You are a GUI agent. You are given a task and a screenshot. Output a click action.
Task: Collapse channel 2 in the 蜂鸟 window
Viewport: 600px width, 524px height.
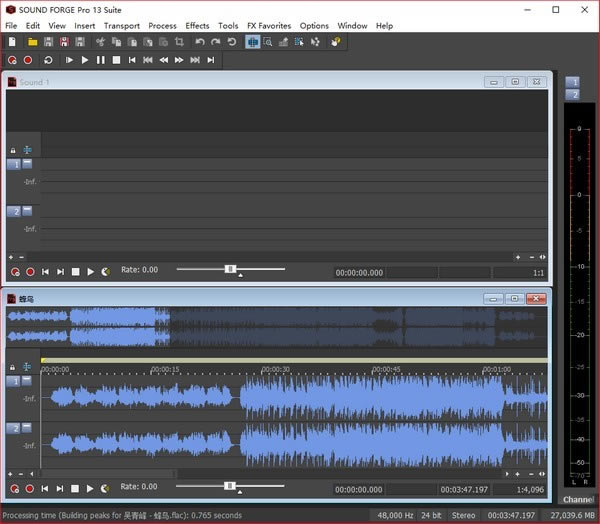tap(27, 427)
